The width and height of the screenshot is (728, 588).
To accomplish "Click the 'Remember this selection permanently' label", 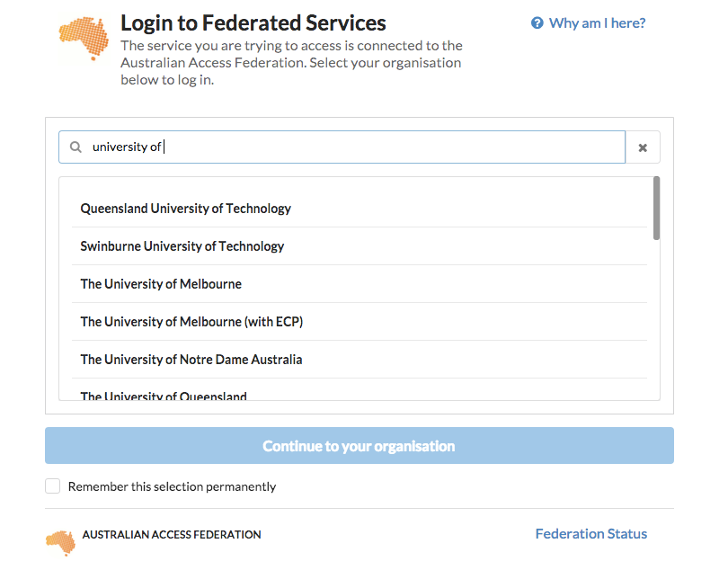I will [172, 486].
